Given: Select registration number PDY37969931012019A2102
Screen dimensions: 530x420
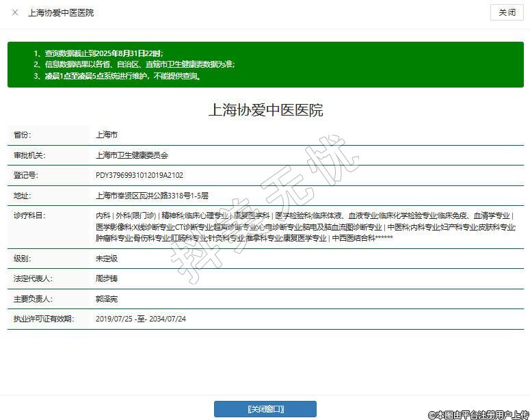Looking at the screenshot, I should pos(140,175).
